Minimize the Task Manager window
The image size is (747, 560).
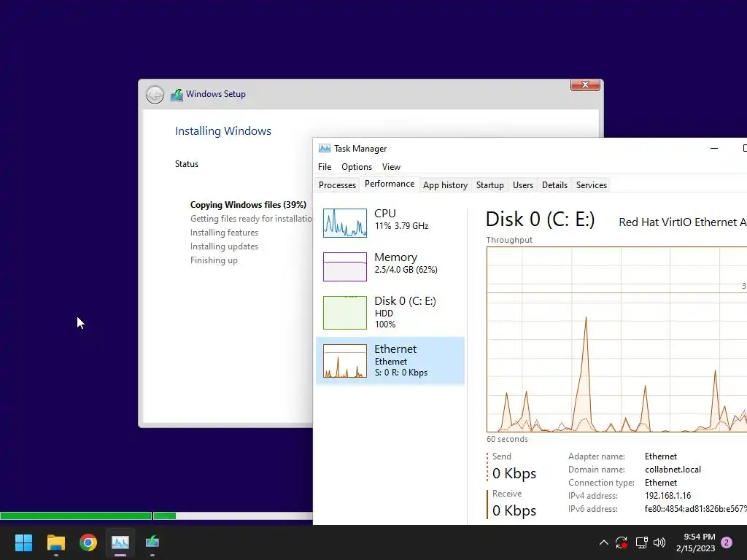713,149
